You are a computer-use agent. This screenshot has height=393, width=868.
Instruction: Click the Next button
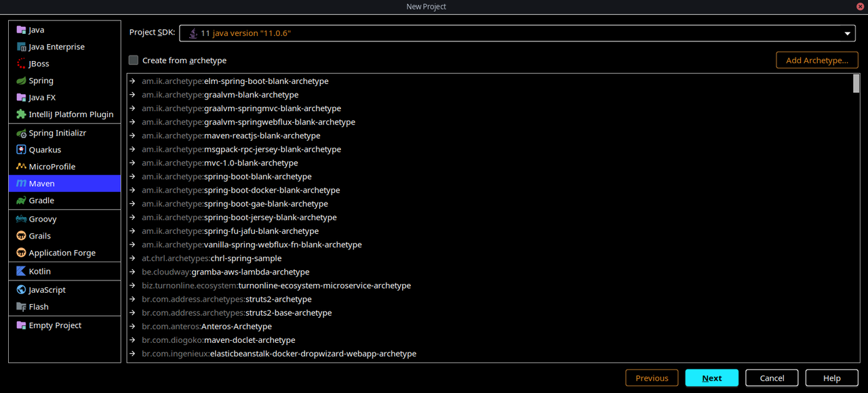(x=711, y=378)
